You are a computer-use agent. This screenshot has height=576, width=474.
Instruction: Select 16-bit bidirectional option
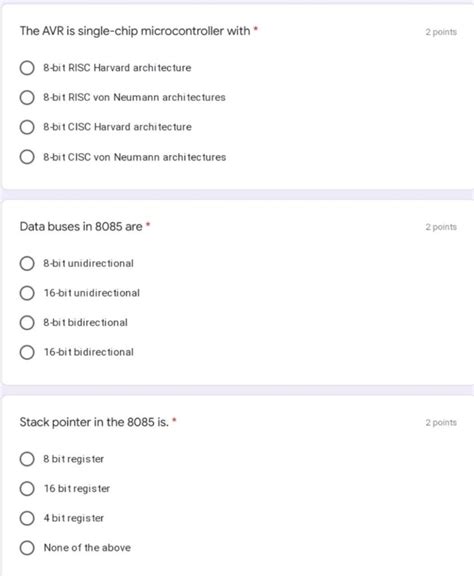click(27, 352)
